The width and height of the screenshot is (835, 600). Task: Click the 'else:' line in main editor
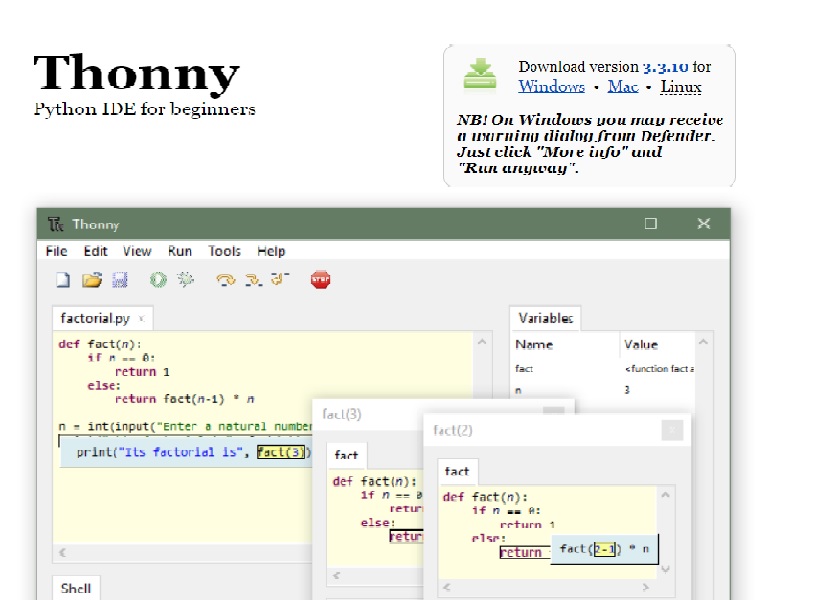pyautogui.click(x=104, y=385)
